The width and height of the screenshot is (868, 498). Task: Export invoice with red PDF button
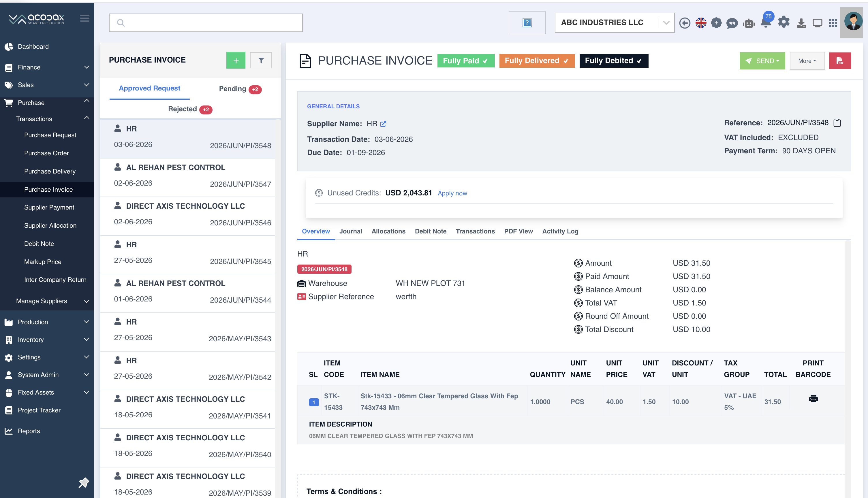point(840,61)
